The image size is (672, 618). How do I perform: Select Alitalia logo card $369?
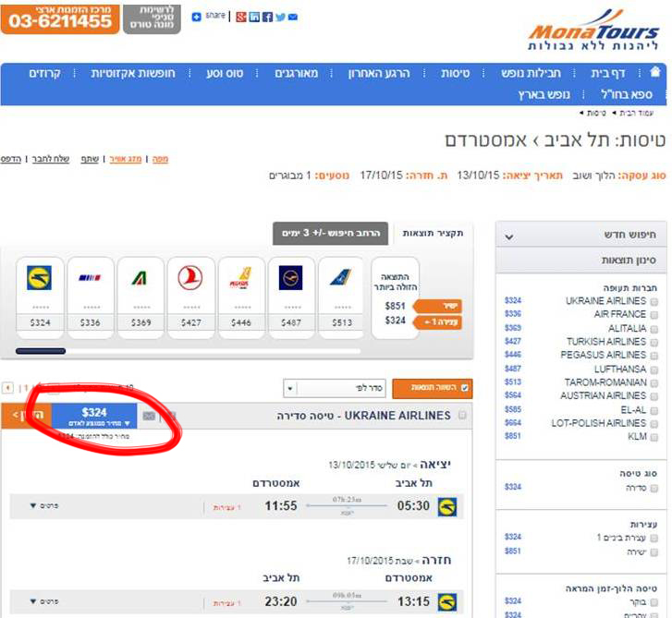(141, 297)
